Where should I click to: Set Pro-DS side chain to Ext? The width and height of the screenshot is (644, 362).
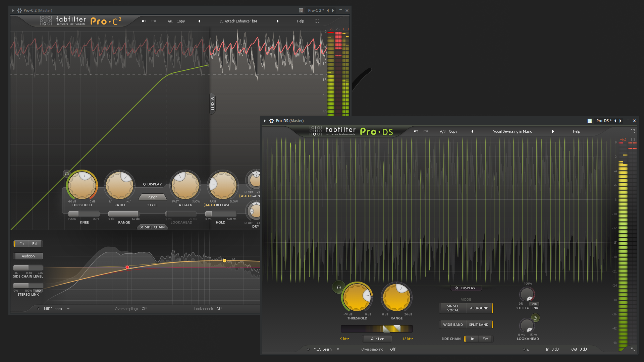[x=485, y=339]
